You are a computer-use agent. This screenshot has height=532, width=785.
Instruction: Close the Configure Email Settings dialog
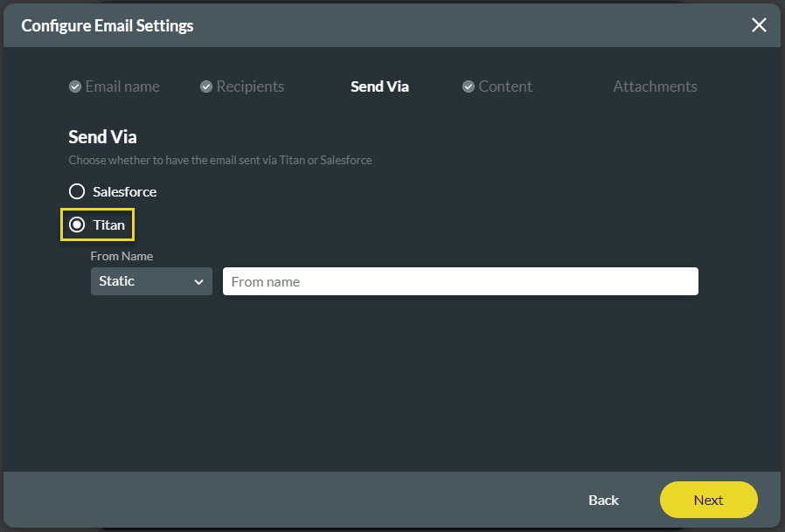[x=759, y=25]
